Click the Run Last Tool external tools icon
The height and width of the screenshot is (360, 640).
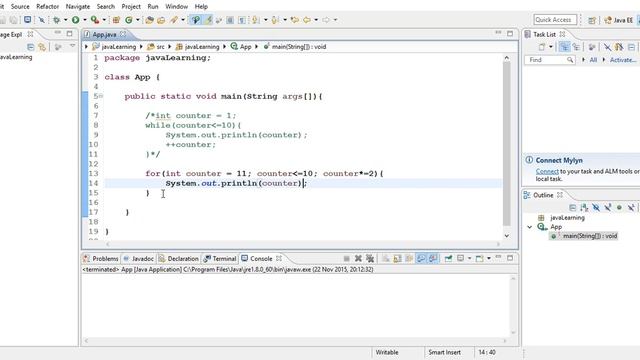(95, 20)
